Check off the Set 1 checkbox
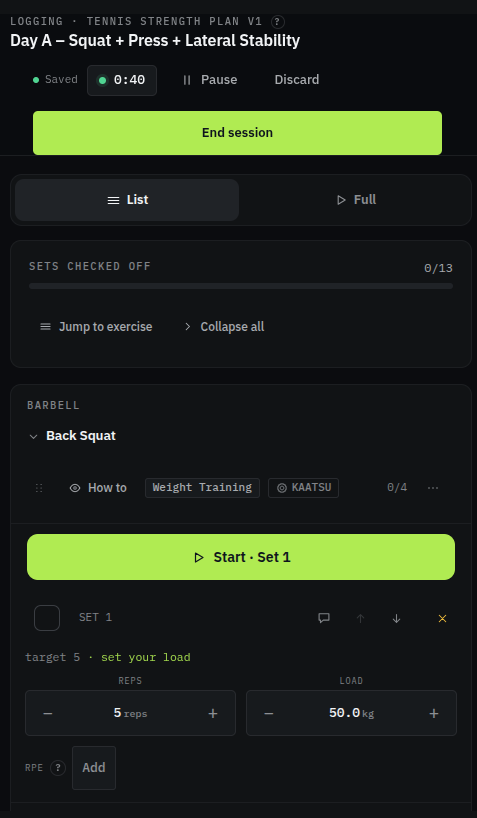 pyautogui.click(x=47, y=618)
